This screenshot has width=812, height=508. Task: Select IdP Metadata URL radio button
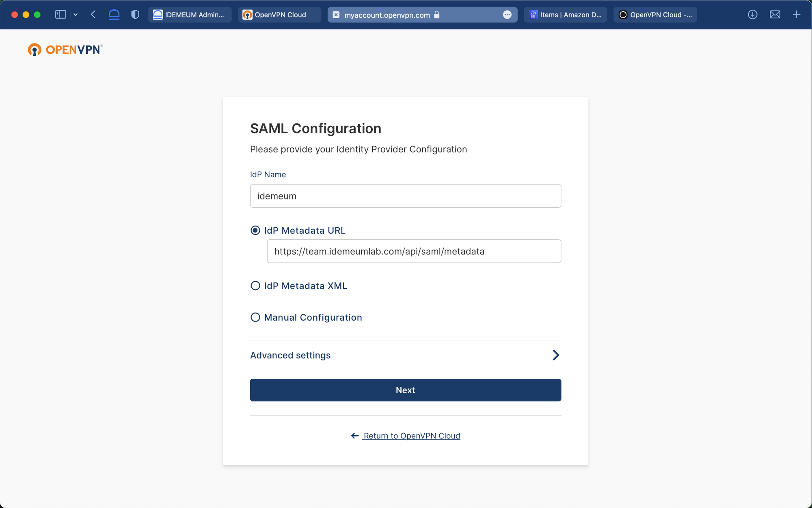tap(255, 230)
